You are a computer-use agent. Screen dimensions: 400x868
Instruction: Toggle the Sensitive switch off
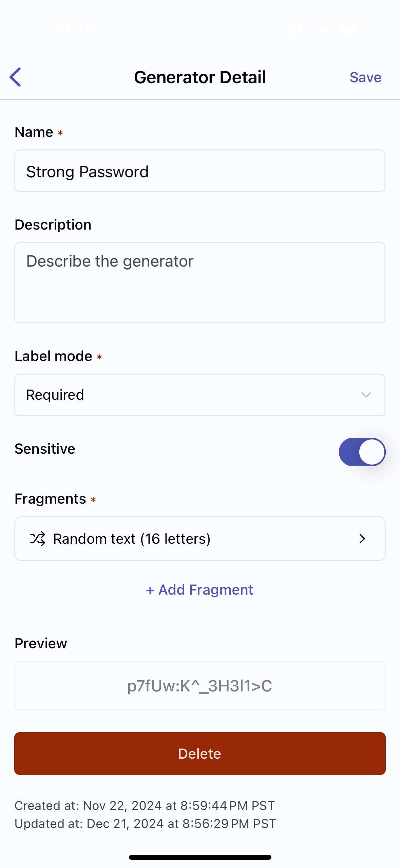click(362, 452)
